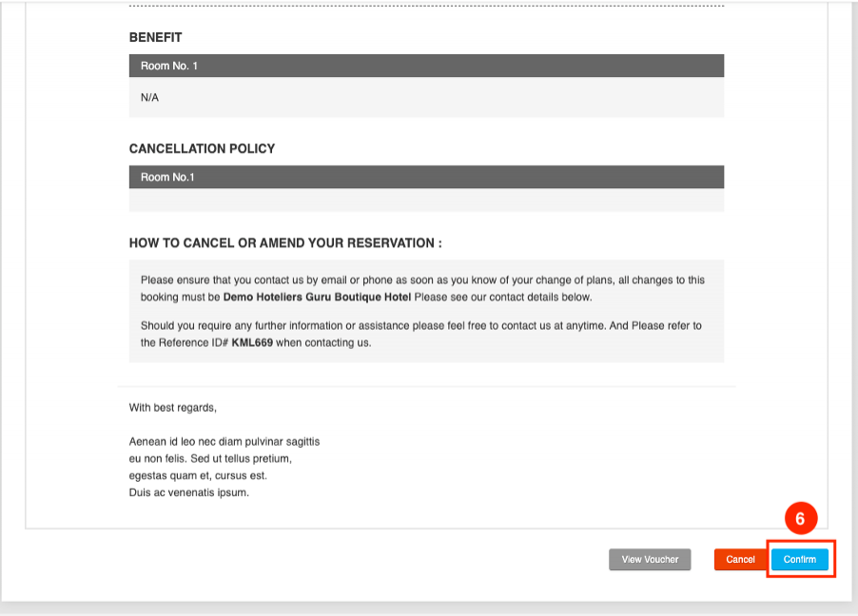Click the empty cancellation policy row
The width and height of the screenshot is (858, 616).
(426, 201)
